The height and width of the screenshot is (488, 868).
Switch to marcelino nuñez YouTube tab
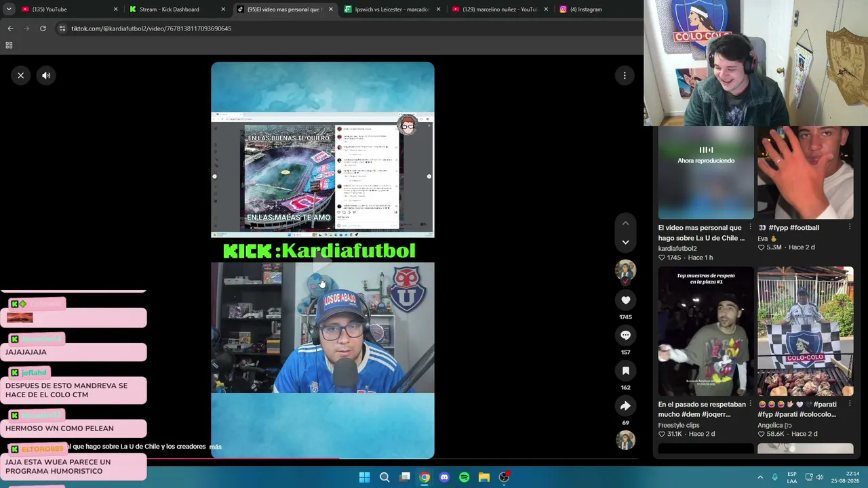[500, 9]
